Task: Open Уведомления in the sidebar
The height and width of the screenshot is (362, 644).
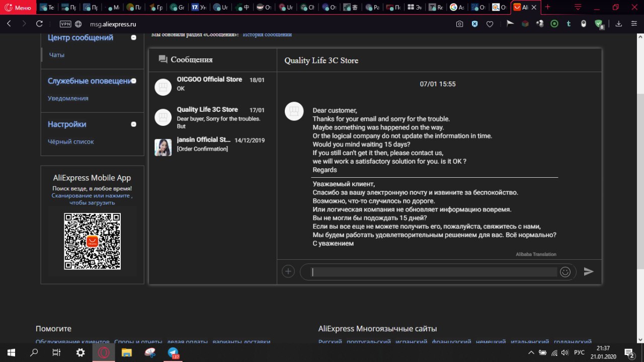Action: [68, 98]
